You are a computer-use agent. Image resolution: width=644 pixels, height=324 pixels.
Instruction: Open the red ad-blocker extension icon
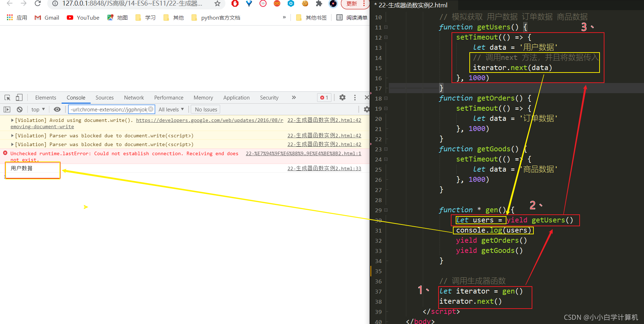click(235, 4)
